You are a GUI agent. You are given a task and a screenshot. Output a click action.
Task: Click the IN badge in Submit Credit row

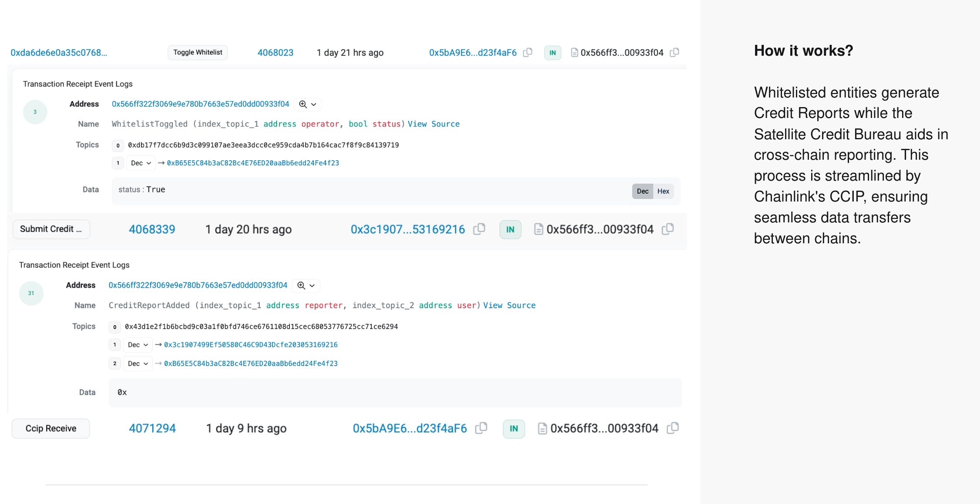click(x=510, y=229)
